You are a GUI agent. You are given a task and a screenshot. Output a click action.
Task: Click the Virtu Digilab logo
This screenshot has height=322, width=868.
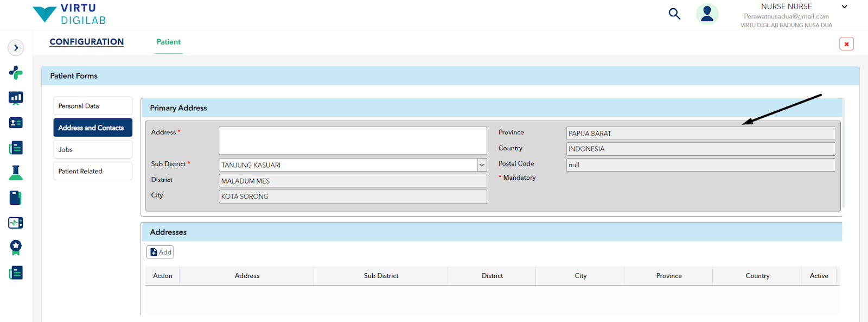[x=69, y=14]
